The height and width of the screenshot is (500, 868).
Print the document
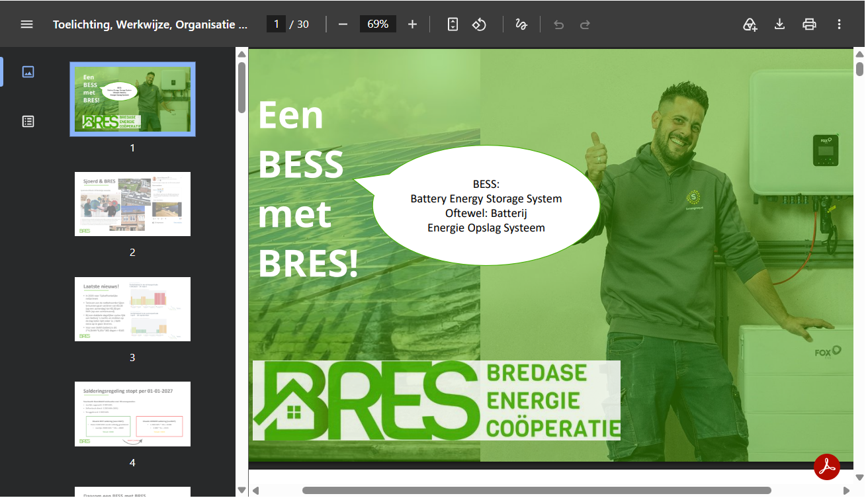809,24
